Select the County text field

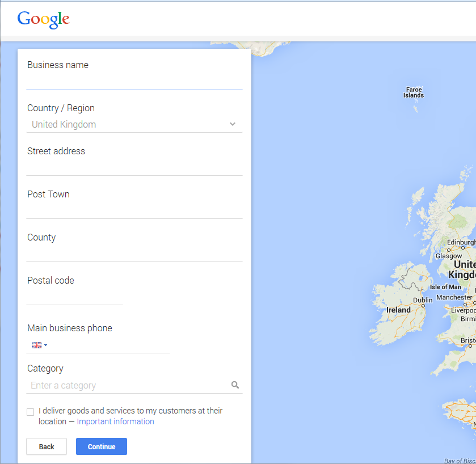point(134,254)
